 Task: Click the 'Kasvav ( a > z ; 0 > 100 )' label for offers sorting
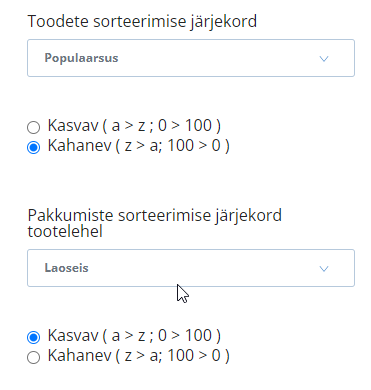pos(134,336)
